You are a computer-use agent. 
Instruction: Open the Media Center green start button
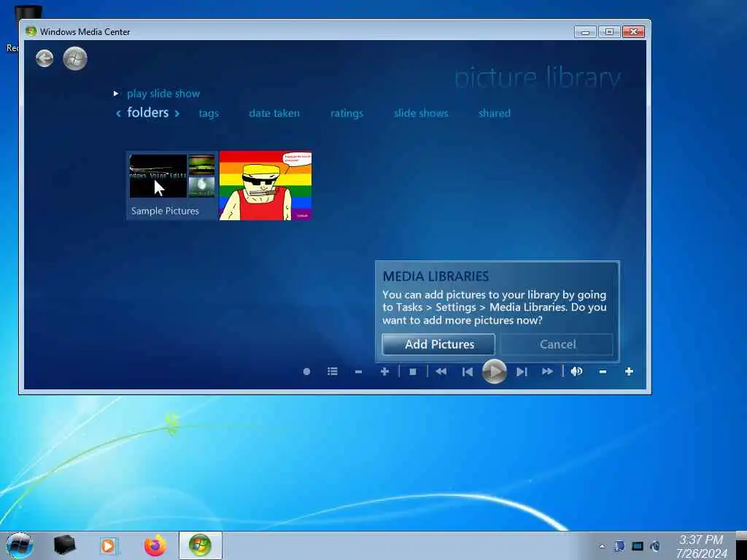point(75,58)
